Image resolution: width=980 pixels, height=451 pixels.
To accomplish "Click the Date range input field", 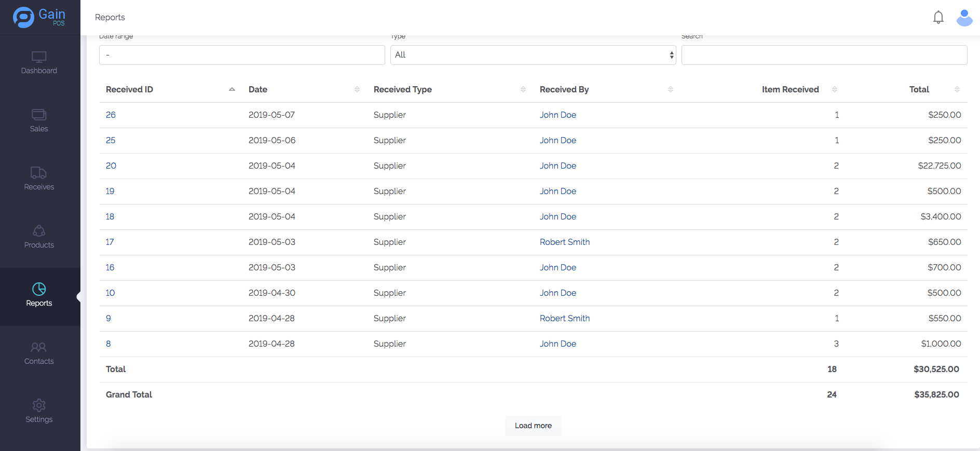I will point(242,55).
